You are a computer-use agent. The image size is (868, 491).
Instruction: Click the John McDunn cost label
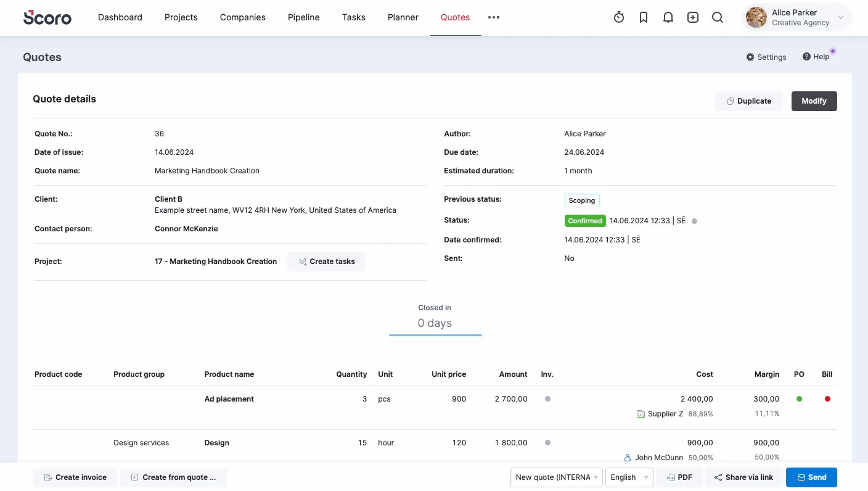(659, 458)
